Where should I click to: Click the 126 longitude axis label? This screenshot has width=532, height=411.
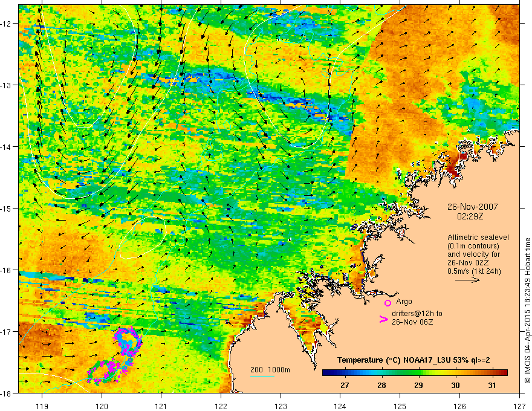click(459, 406)
